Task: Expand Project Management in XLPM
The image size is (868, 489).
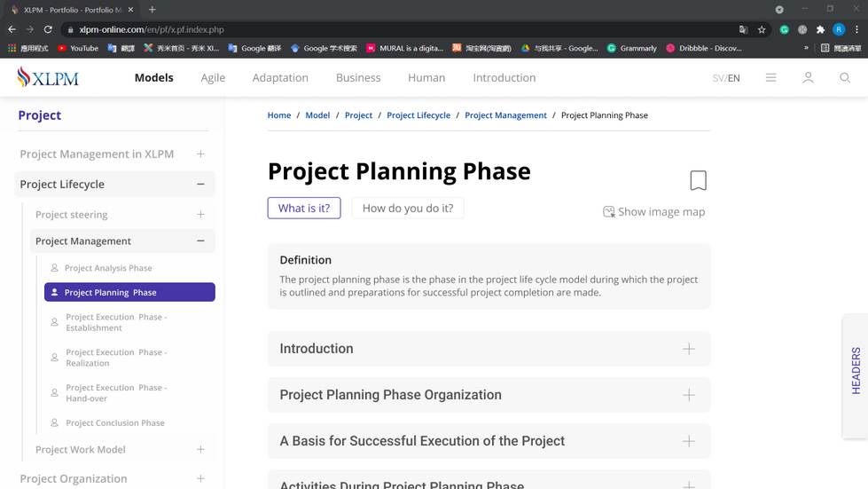Action: click(200, 154)
